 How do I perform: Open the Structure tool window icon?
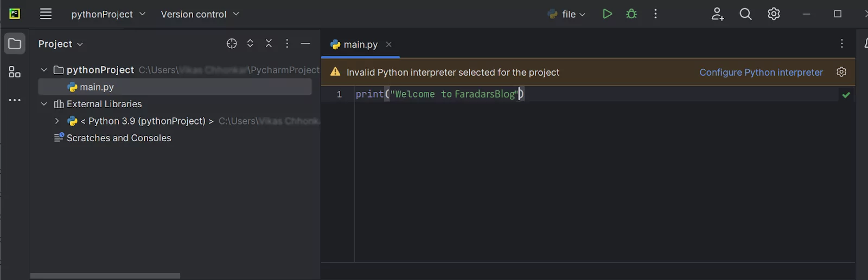pos(15,72)
